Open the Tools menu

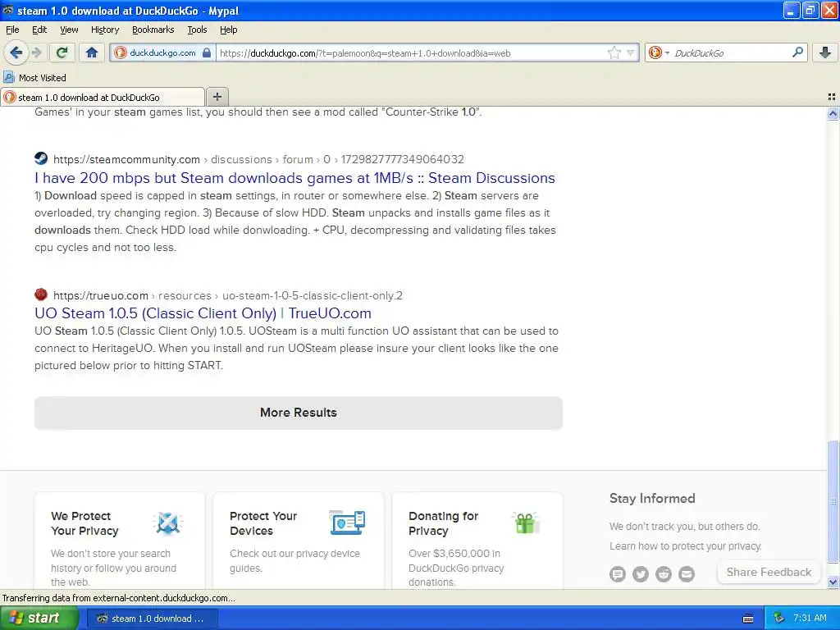pyautogui.click(x=197, y=30)
